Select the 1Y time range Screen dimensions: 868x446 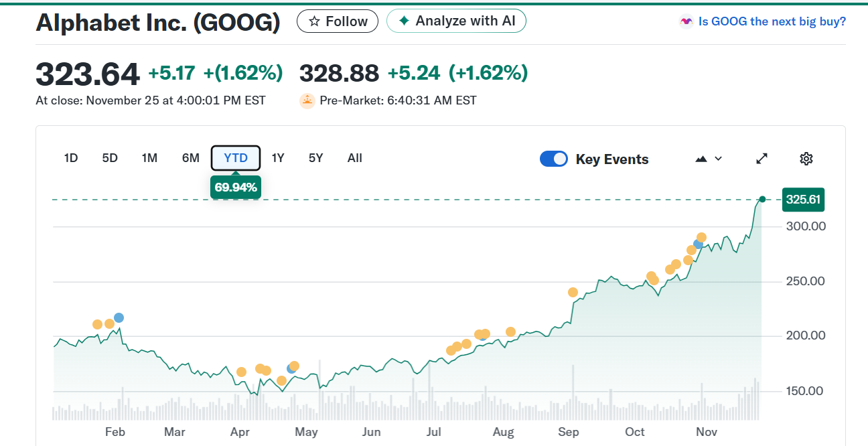coord(278,158)
